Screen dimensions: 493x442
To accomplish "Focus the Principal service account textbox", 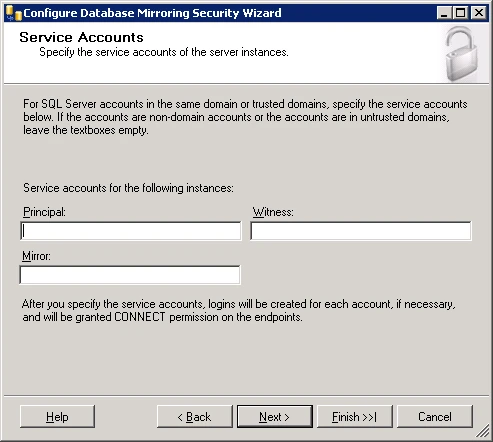I will click(131, 231).
